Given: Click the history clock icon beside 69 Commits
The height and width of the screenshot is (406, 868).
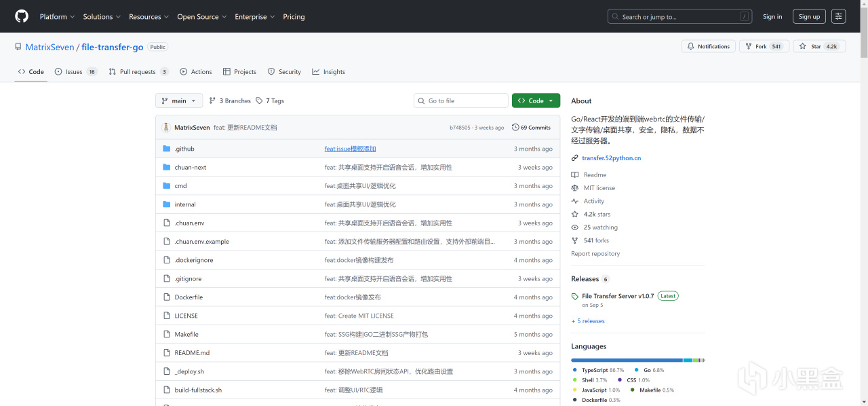Looking at the screenshot, I should [515, 128].
